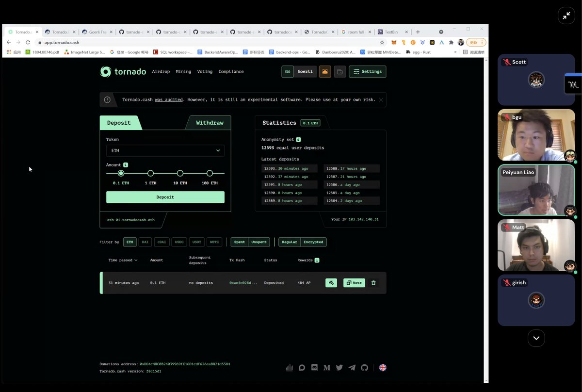Delete the 0.1 ETH deposit via trash icon
Screen dimensions: 582x392
pos(373,283)
